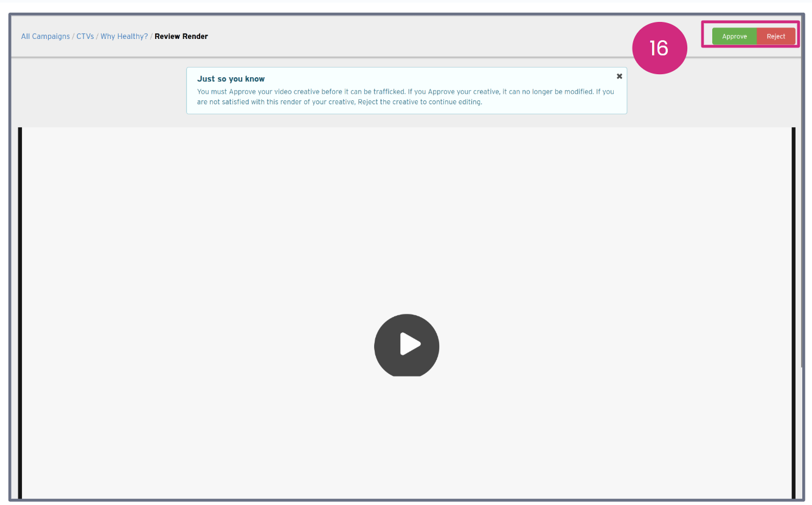Viewport: 812px width, 505px height.
Task: Click the last line of notice text
Action: [x=339, y=102]
